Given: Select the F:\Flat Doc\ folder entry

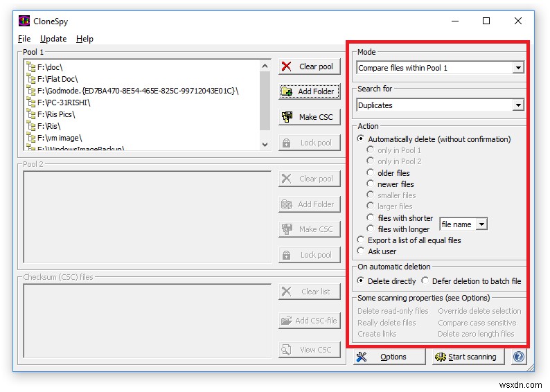Looking at the screenshot, I should (x=57, y=79).
